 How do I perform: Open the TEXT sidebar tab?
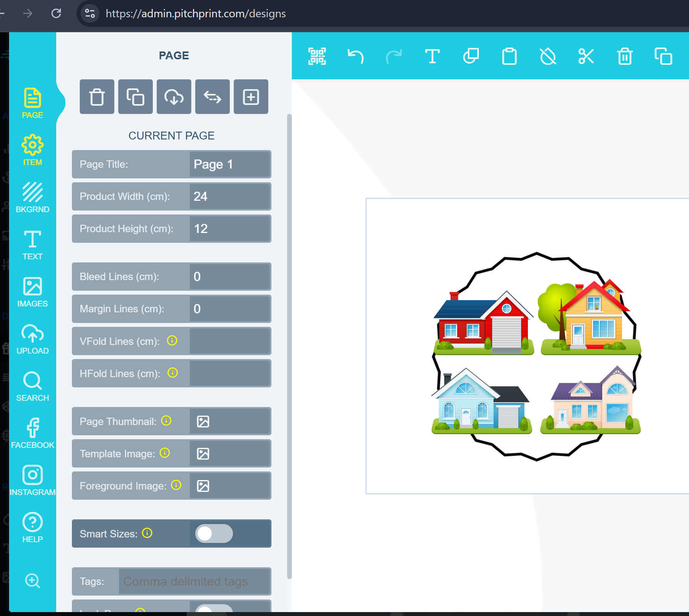pyautogui.click(x=33, y=245)
